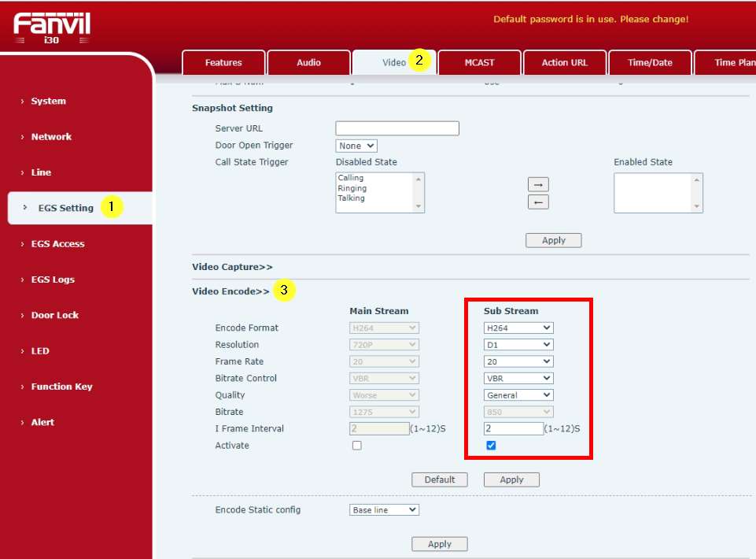Toggle Main Stream Activate checkbox

point(357,445)
